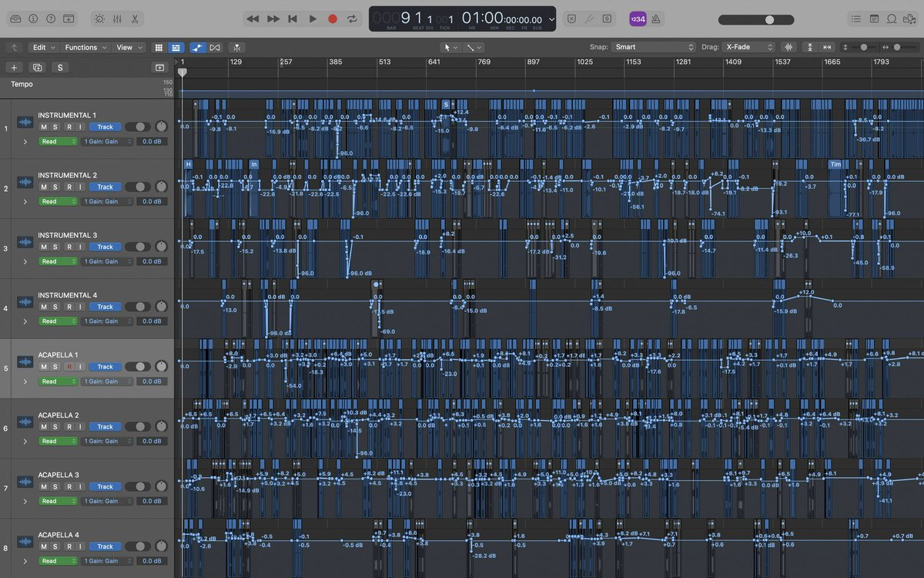Toggle the purple Count-in 1234 button
The width and height of the screenshot is (924, 578).
638,18
